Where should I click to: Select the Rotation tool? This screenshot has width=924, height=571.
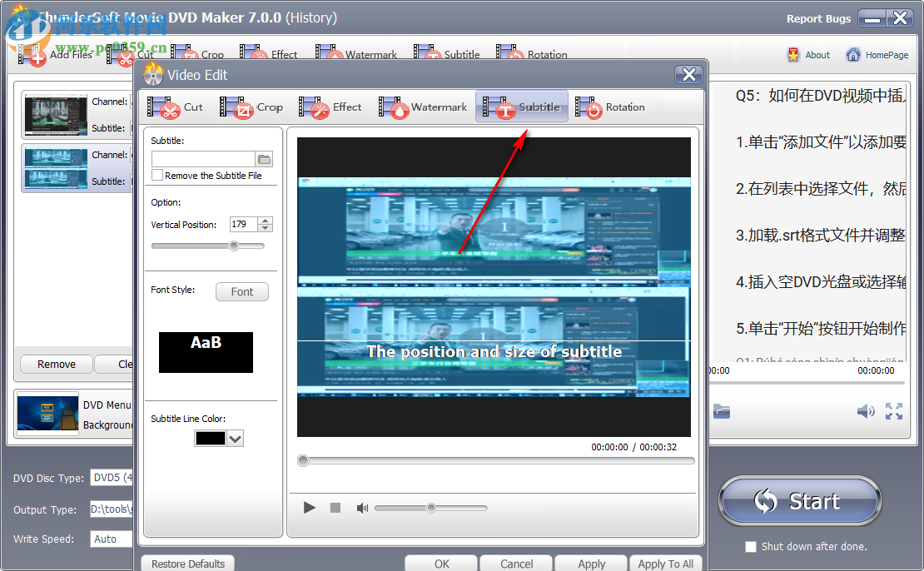[610, 107]
